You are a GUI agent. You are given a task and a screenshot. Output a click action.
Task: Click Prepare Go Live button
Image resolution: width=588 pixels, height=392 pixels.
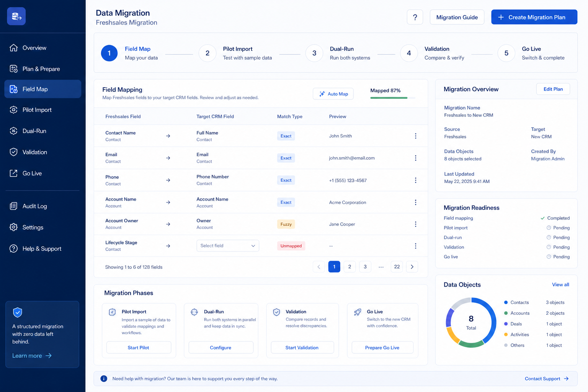click(382, 348)
